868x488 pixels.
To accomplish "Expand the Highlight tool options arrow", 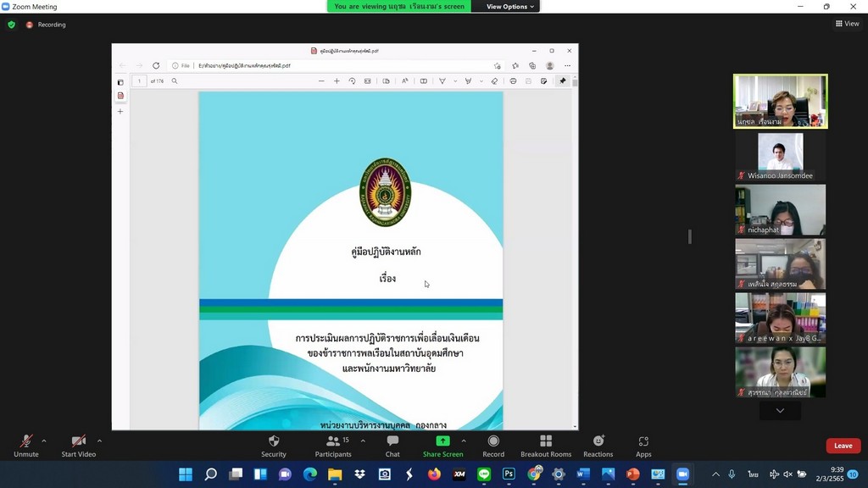I will [x=481, y=80].
